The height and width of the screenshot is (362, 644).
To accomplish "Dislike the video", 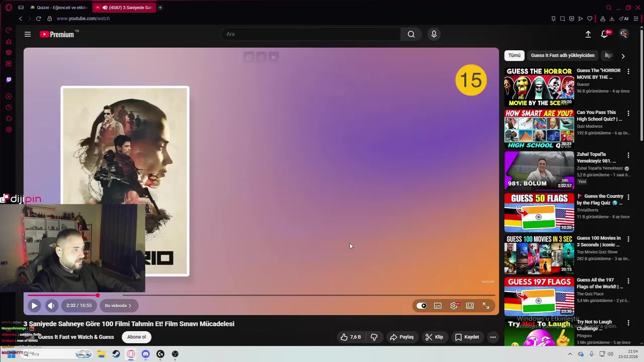I will [374, 337].
